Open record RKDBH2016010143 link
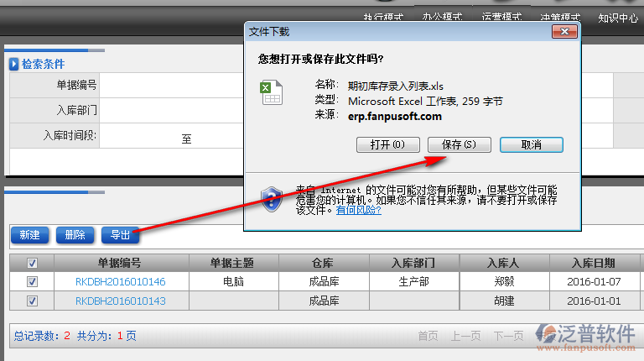The image size is (644, 361). pyautogui.click(x=121, y=301)
